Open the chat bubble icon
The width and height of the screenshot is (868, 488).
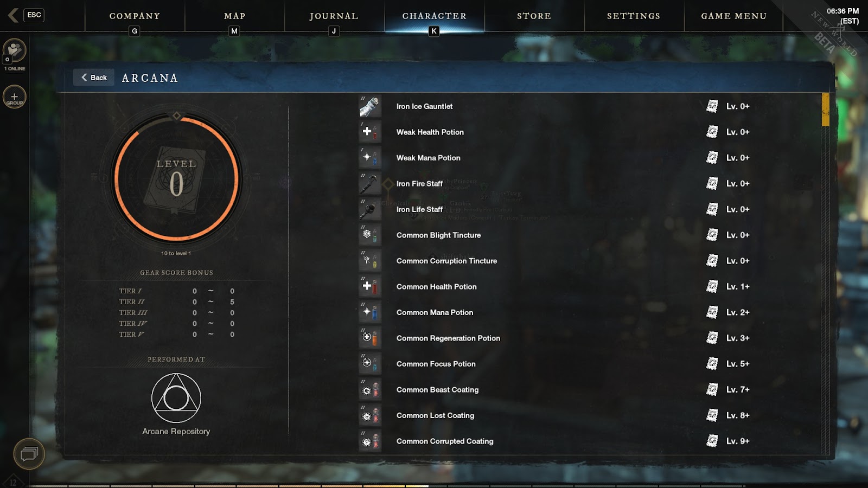coord(29,454)
